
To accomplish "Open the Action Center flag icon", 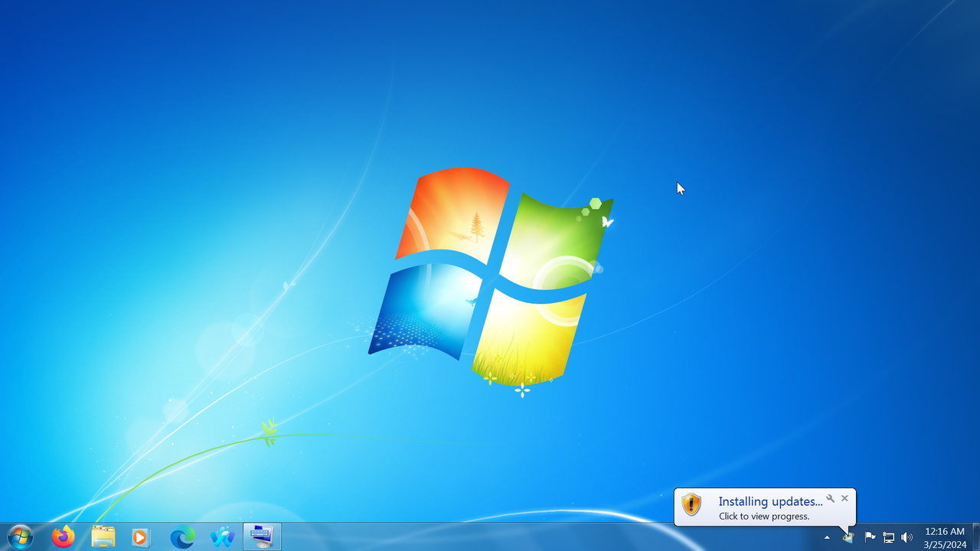I will tap(870, 537).
